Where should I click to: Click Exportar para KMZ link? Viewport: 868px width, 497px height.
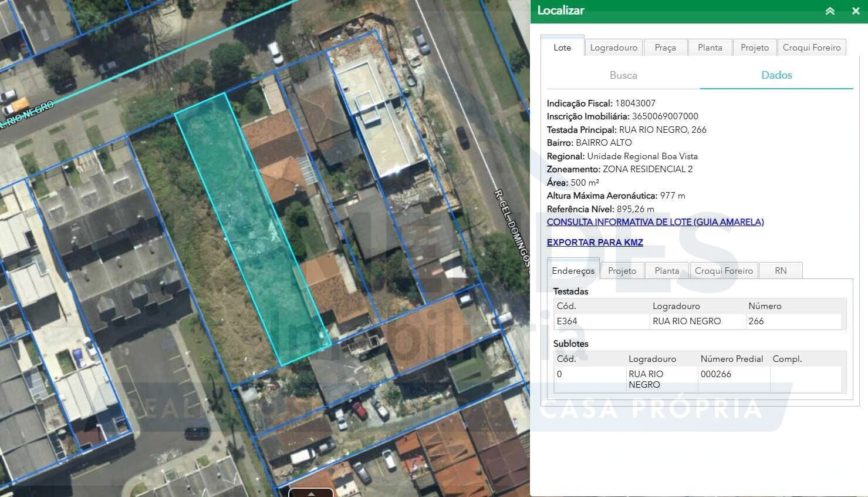[x=595, y=243]
